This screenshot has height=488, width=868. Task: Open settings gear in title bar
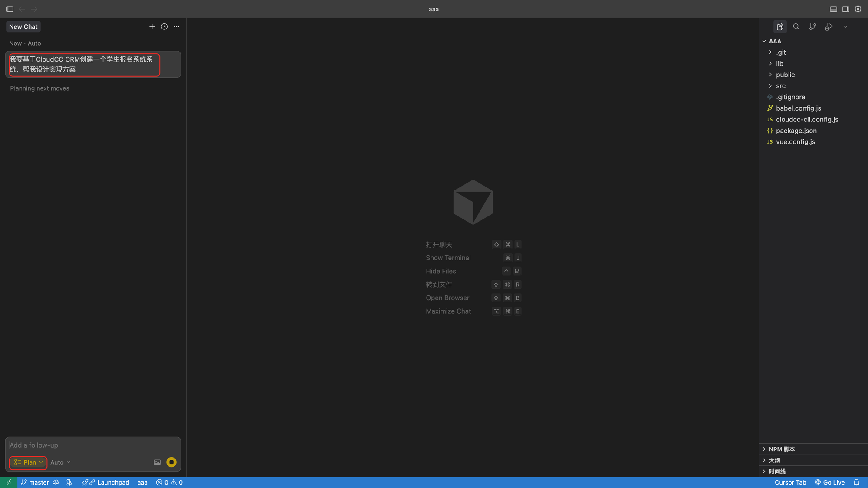(858, 9)
